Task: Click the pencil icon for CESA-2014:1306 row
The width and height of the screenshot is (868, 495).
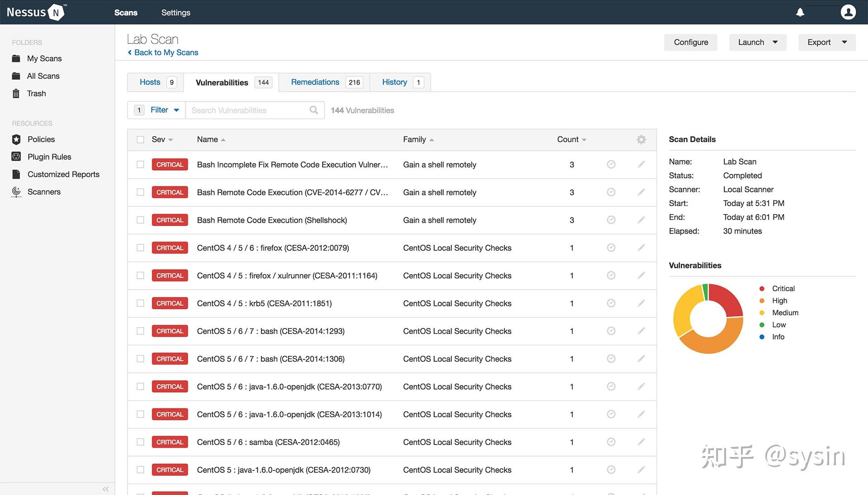Action: [641, 358]
